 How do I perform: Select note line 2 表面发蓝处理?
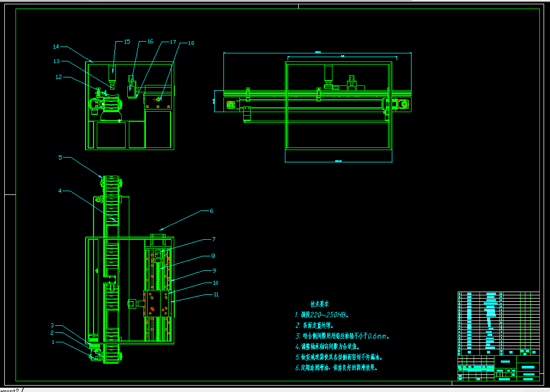coord(315,326)
